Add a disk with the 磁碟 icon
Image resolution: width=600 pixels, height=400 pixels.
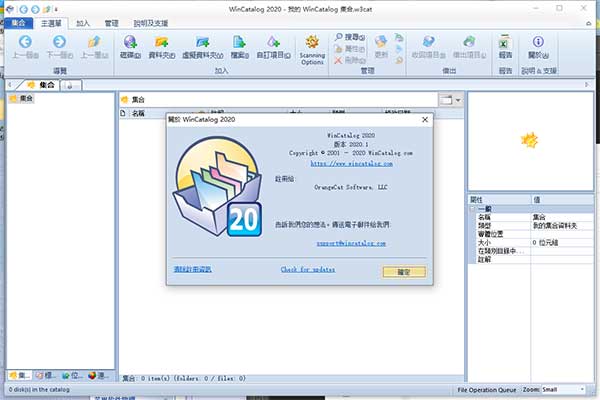tap(130, 41)
